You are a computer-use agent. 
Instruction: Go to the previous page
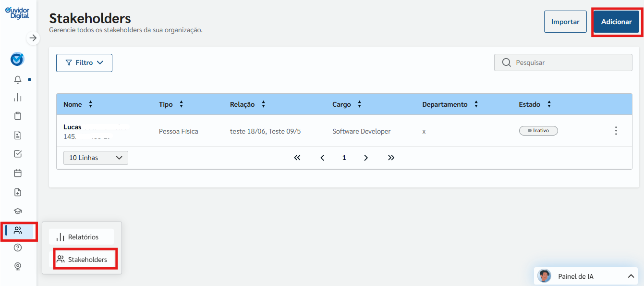pyautogui.click(x=322, y=158)
